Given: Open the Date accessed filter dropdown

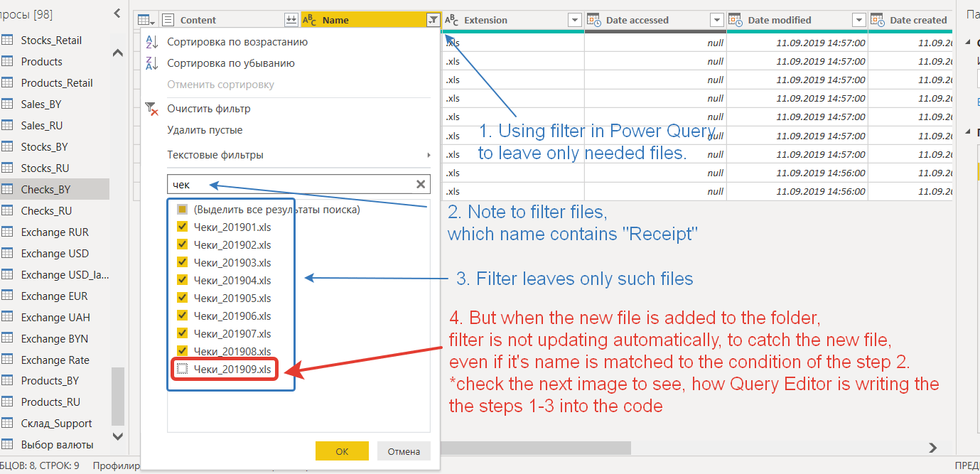Looking at the screenshot, I should (716, 19).
